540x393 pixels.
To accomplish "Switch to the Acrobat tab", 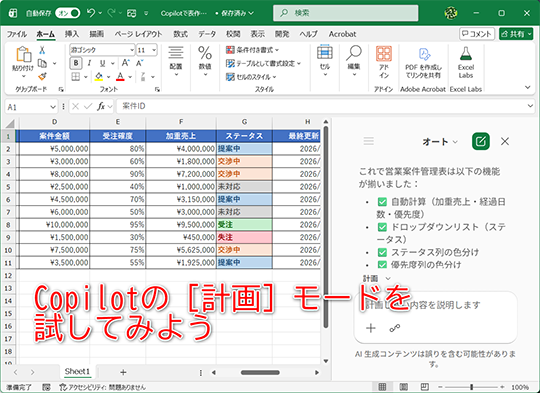I will (x=342, y=34).
